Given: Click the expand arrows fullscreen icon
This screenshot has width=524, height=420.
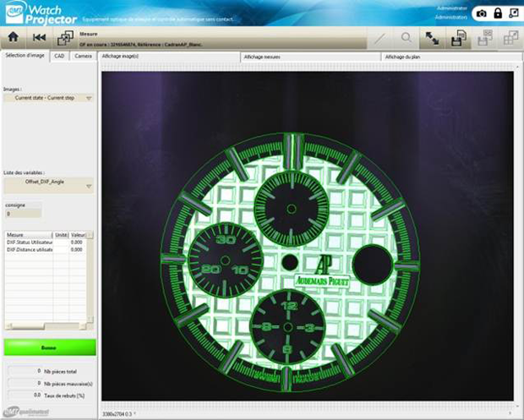Looking at the screenshot, I should [432, 38].
